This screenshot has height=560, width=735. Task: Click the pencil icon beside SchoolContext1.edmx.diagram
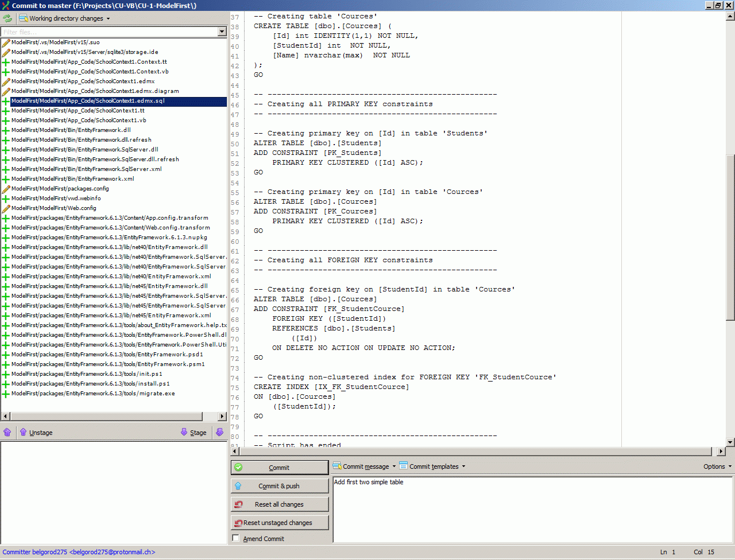point(6,91)
